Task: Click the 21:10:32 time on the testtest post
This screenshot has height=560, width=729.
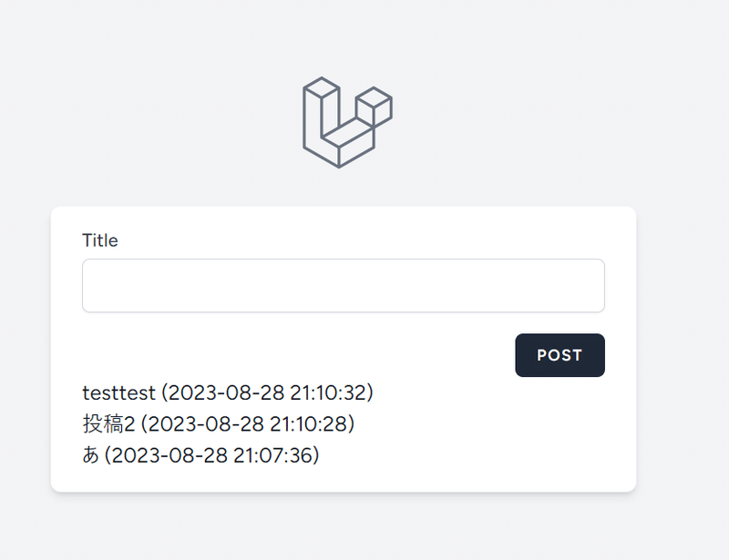Action: point(329,393)
